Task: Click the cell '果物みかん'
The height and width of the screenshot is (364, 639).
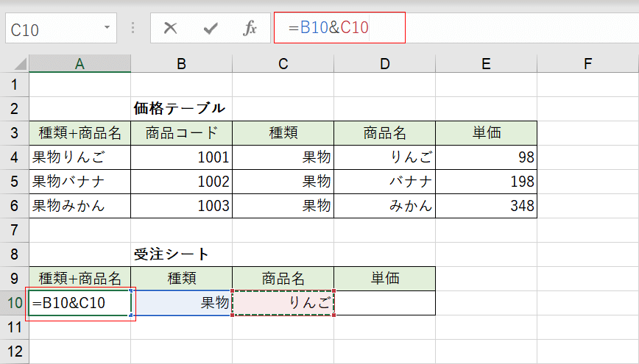Action: (80, 206)
